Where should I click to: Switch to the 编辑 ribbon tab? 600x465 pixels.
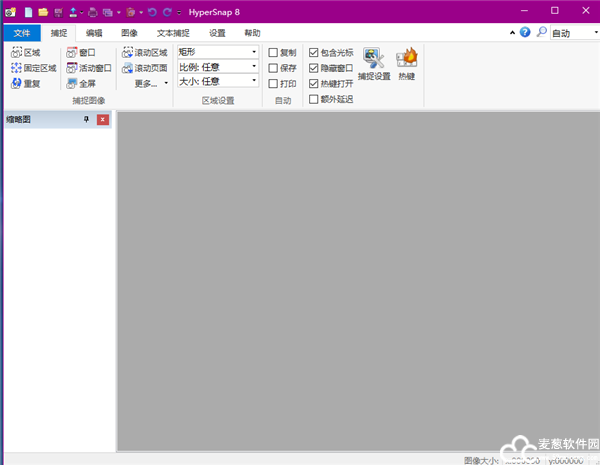94,33
